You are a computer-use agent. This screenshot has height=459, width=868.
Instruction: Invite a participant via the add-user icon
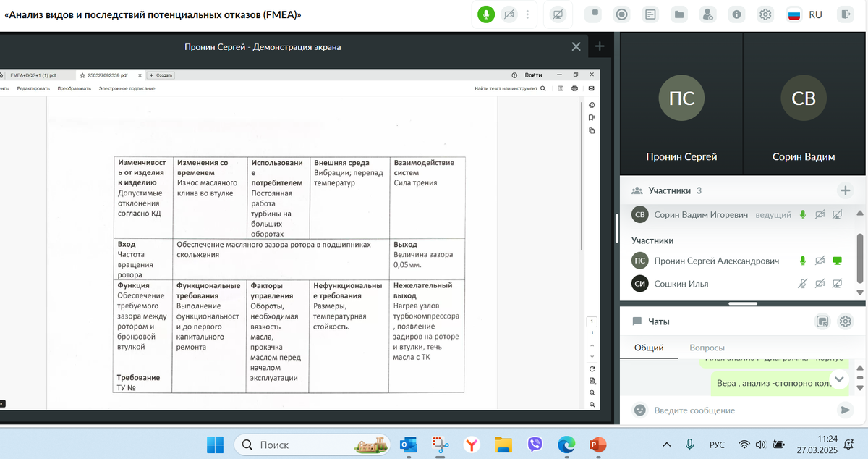[708, 14]
